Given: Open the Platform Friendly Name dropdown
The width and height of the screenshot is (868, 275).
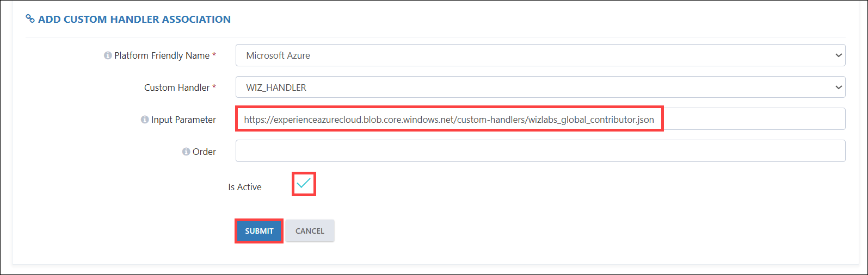Looking at the screenshot, I should coord(540,55).
